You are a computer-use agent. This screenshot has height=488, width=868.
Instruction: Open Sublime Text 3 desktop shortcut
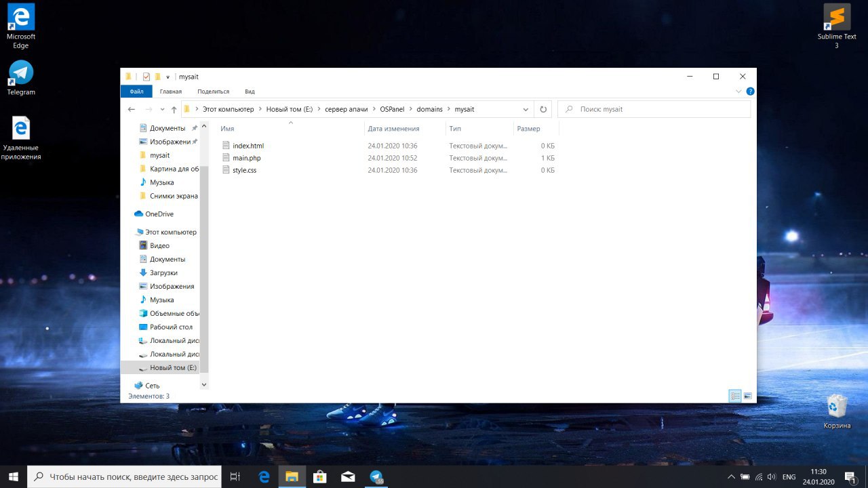(837, 26)
